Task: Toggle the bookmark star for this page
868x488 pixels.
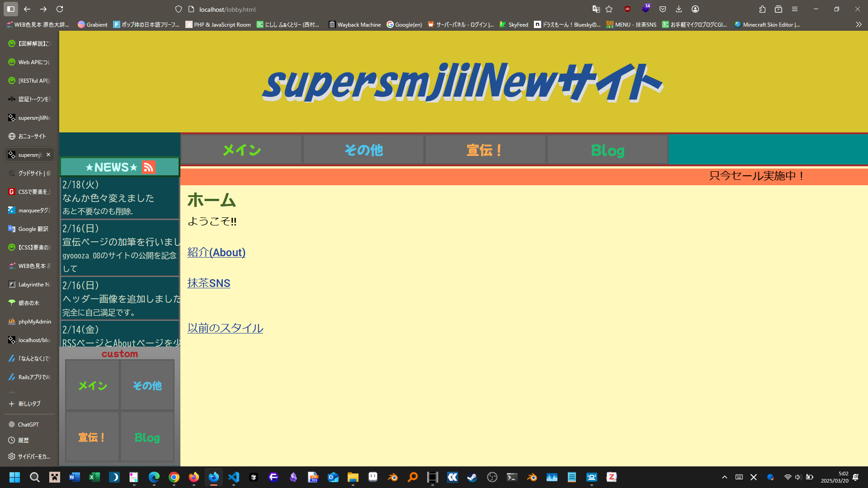Action: 609,9
